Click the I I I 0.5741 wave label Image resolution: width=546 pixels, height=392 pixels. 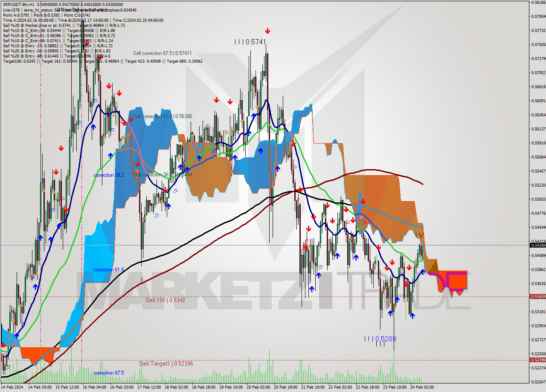[x=250, y=42]
